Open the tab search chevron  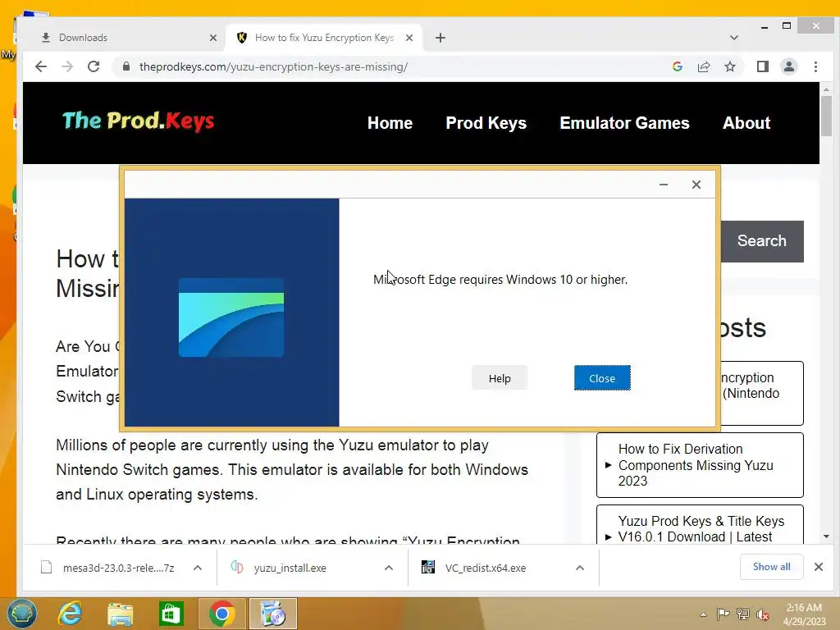click(x=734, y=38)
